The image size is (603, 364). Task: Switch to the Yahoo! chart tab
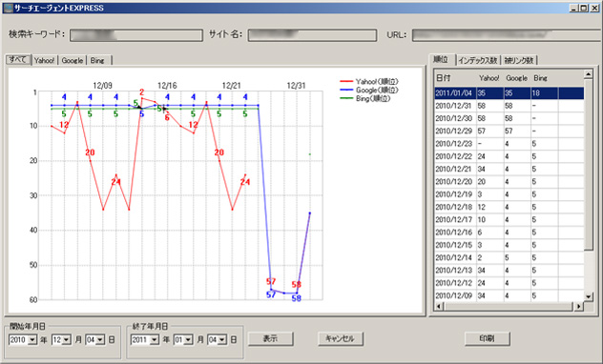pos(45,60)
